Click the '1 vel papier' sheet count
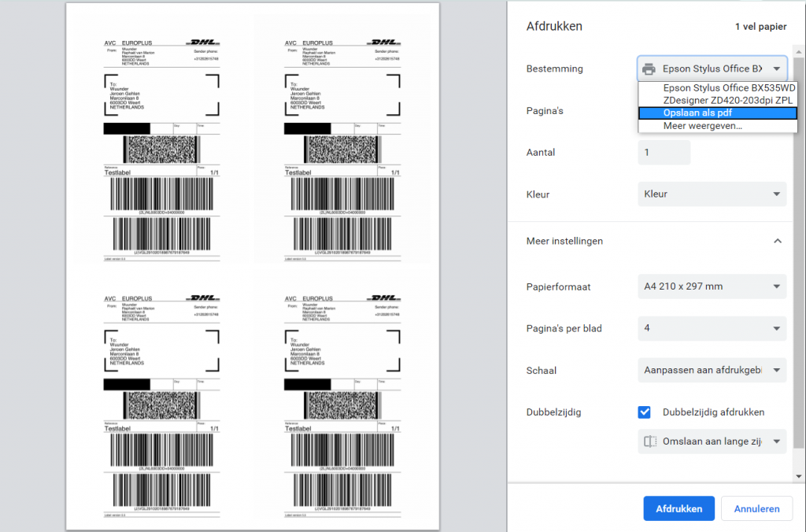The image size is (806, 532). pos(760,27)
